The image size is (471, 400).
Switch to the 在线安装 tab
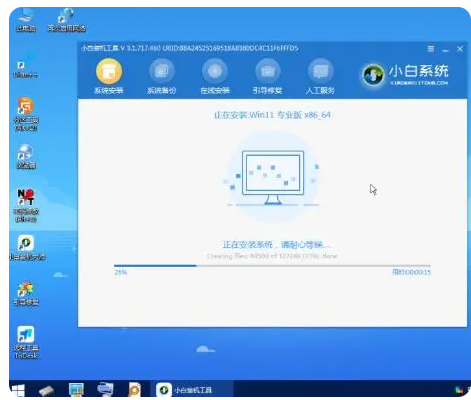pos(215,77)
